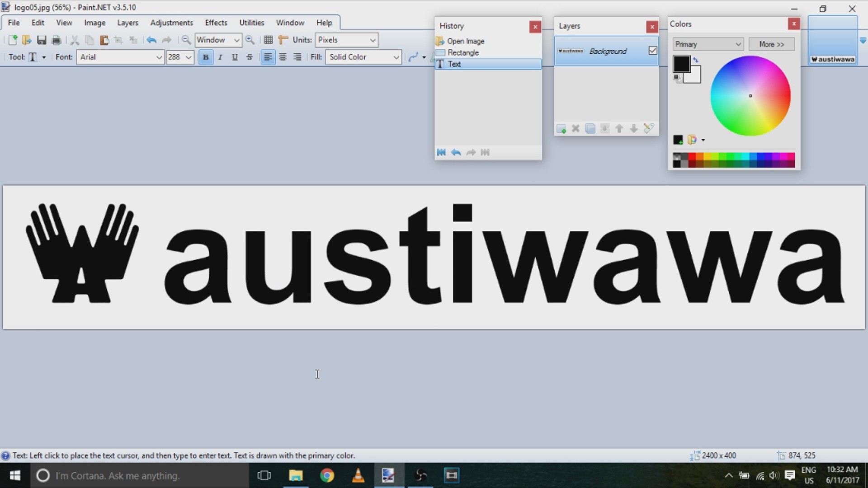Click the New image icon

[12, 40]
